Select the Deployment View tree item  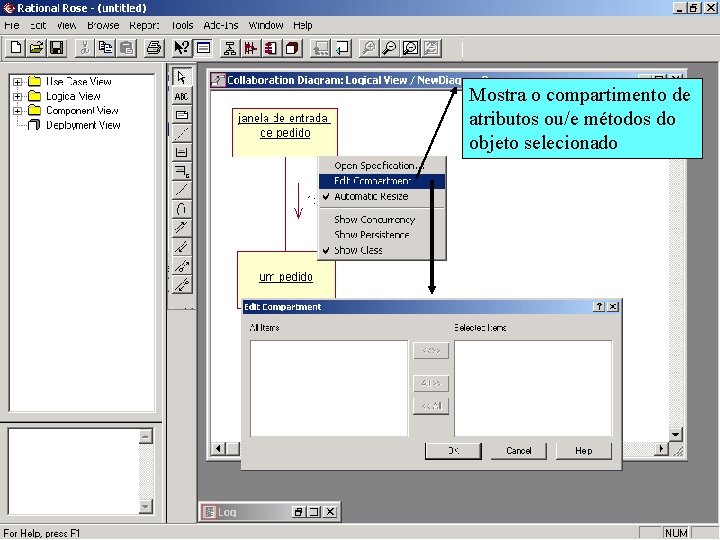pos(83,125)
